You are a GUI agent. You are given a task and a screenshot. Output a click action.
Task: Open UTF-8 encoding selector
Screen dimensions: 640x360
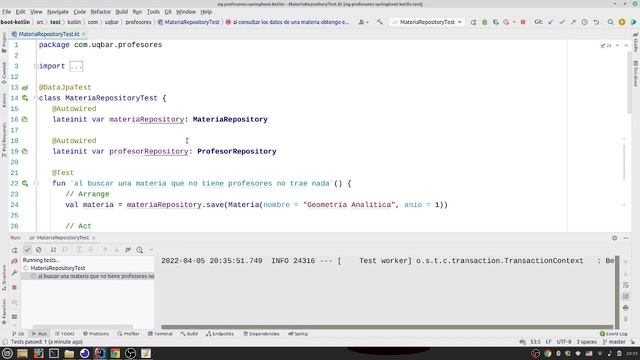click(x=564, y=342)
